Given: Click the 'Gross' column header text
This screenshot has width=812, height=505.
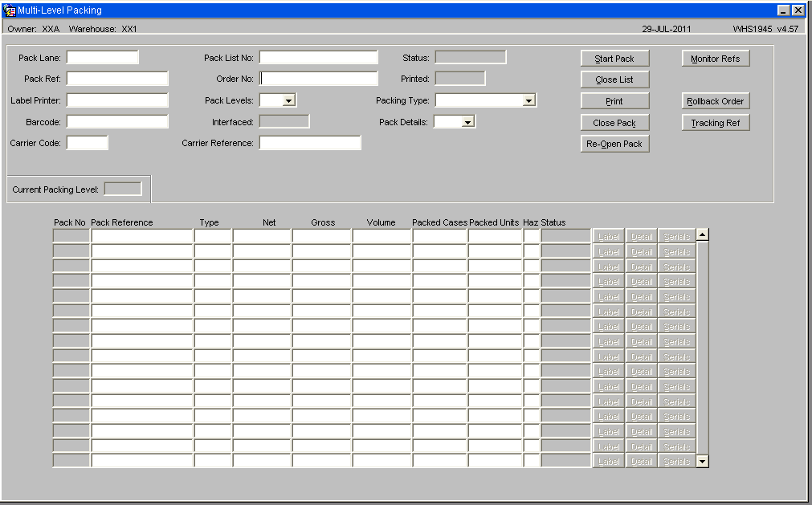Looking at the screenshot, I should pos(323,222).
